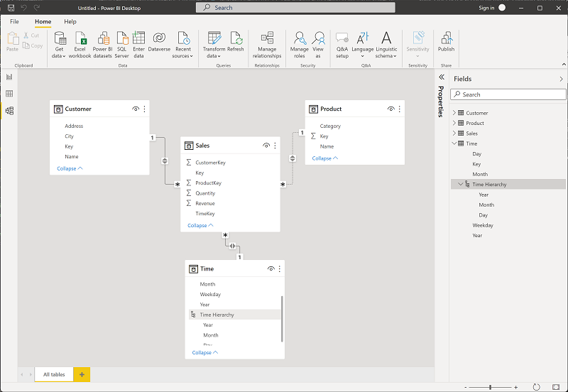Open the File menu
568x392 pixels.
14,21
